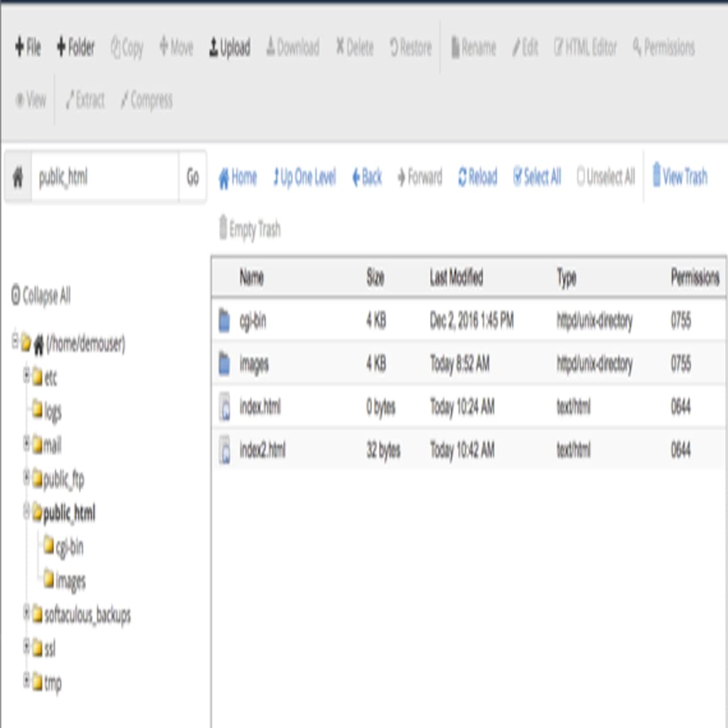Collapse the public_html tree node

(26, 510)
